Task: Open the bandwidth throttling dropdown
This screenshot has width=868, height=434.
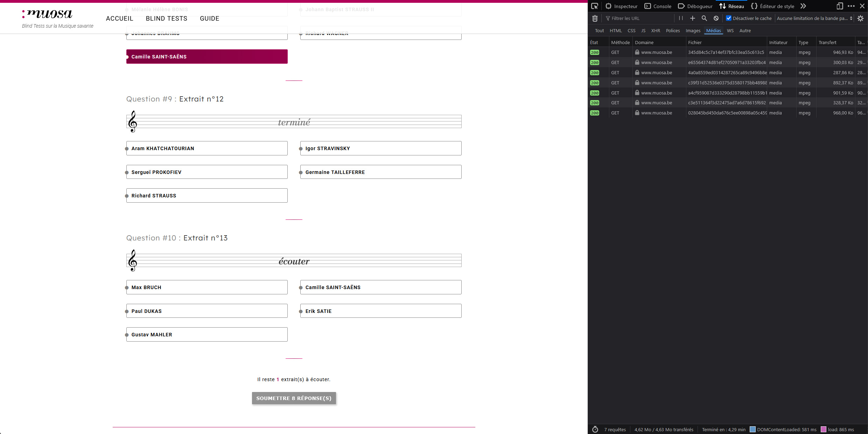Action: tap(814, 18)
